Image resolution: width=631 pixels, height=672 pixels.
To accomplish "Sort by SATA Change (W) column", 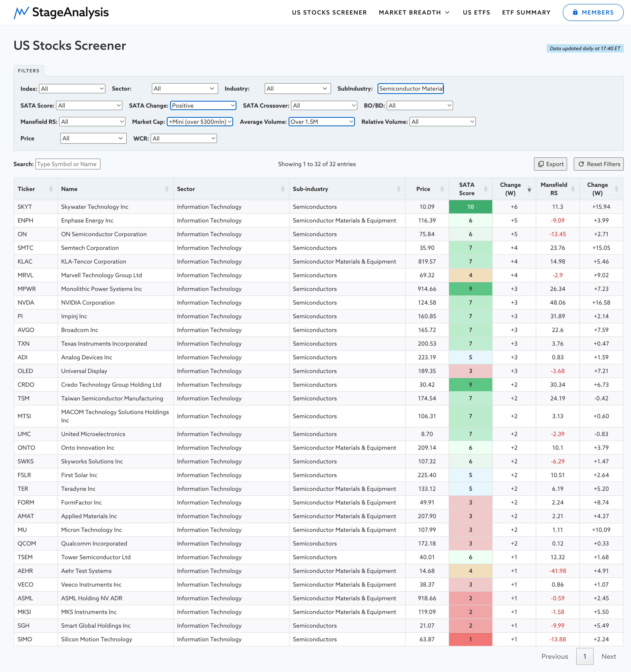I will point(514,189).
